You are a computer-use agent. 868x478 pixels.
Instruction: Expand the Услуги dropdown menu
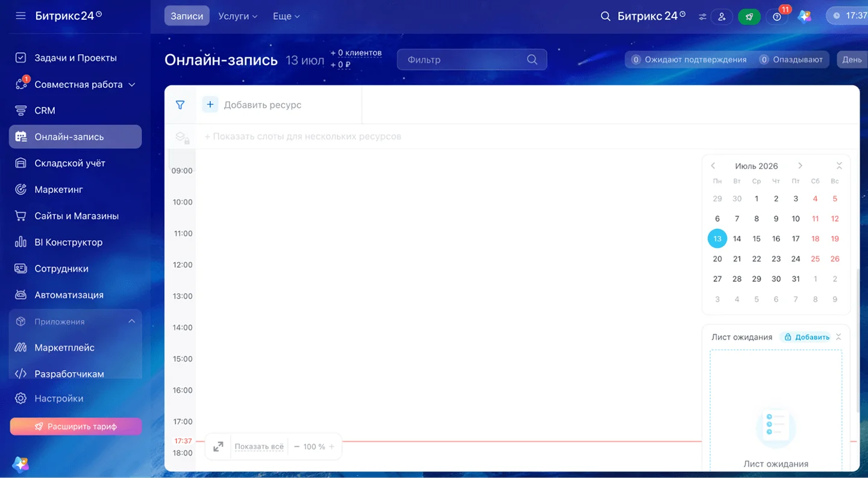tap(238, 16)
